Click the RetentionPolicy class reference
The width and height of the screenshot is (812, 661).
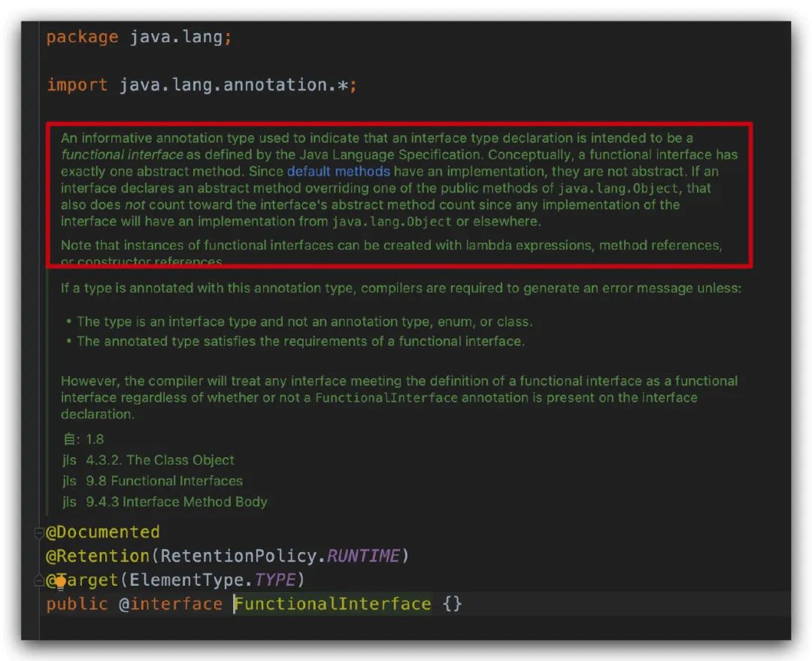[240, 556]
